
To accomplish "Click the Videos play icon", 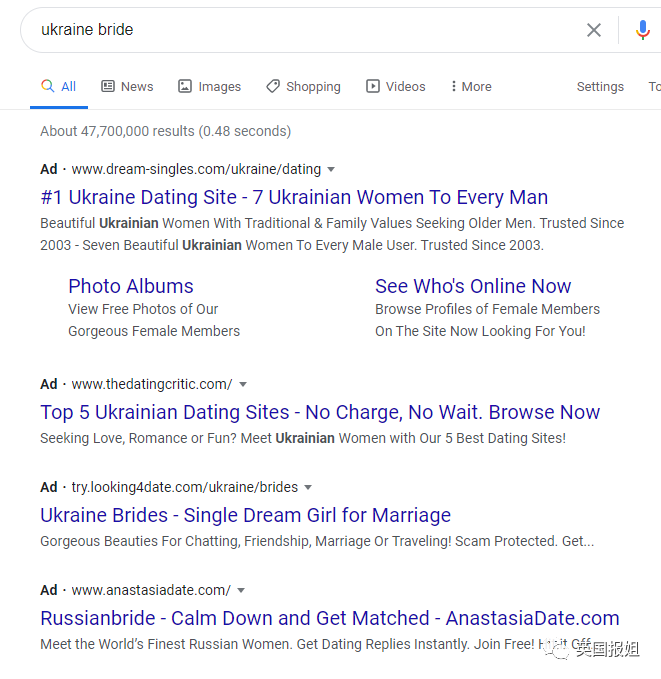I will [x=373, y=86].
